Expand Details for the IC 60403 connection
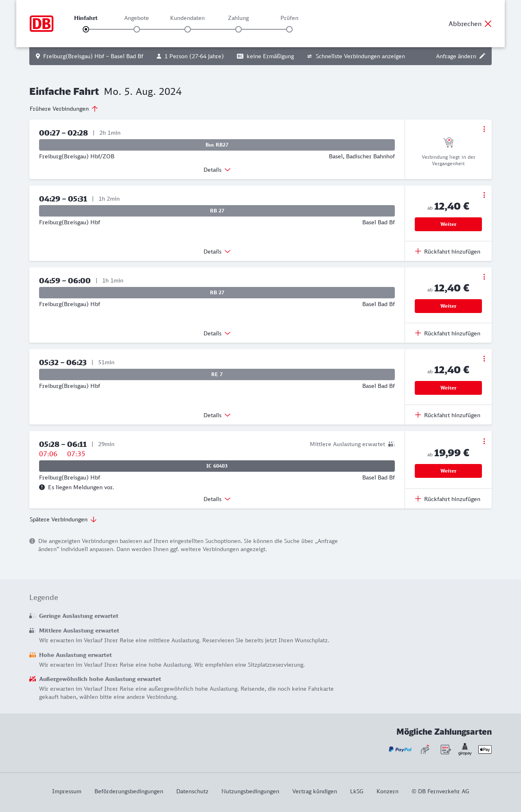521x812 pixels. pyautogui.click(x=217, y=499)
